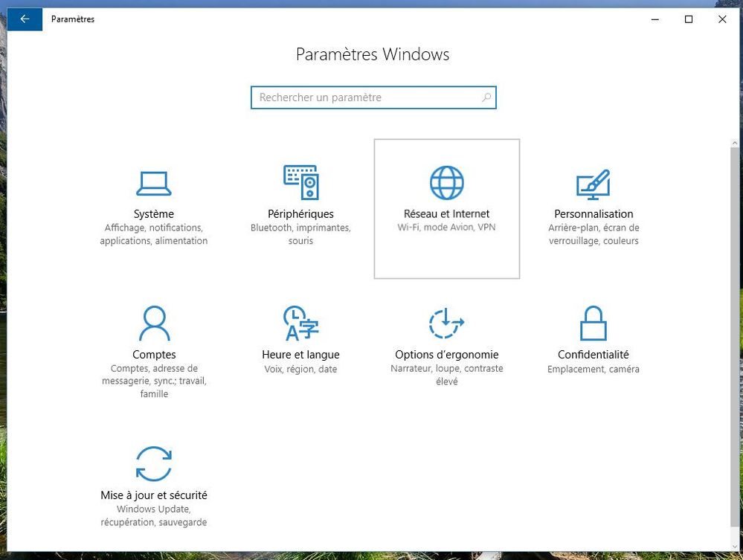Click 'Mise à jour et sécurité' title text

[x=153, y=495]
